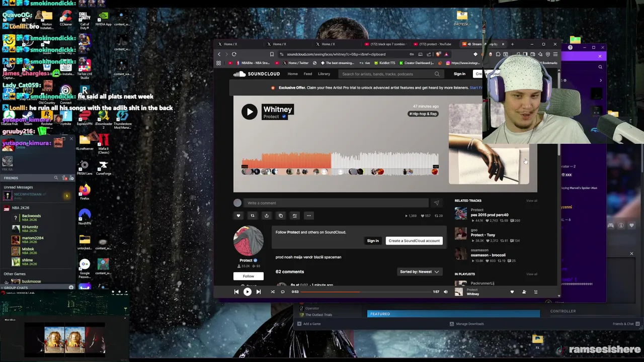Screen dimensions: 644x362
Task: Create group chat with plus icon
Action: (71, 288)
